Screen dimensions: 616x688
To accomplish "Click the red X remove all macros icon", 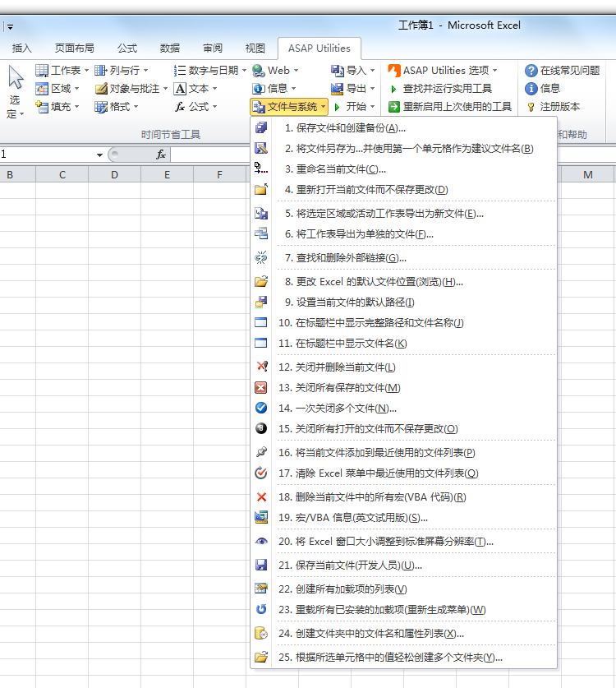I will tap(261, 496).
